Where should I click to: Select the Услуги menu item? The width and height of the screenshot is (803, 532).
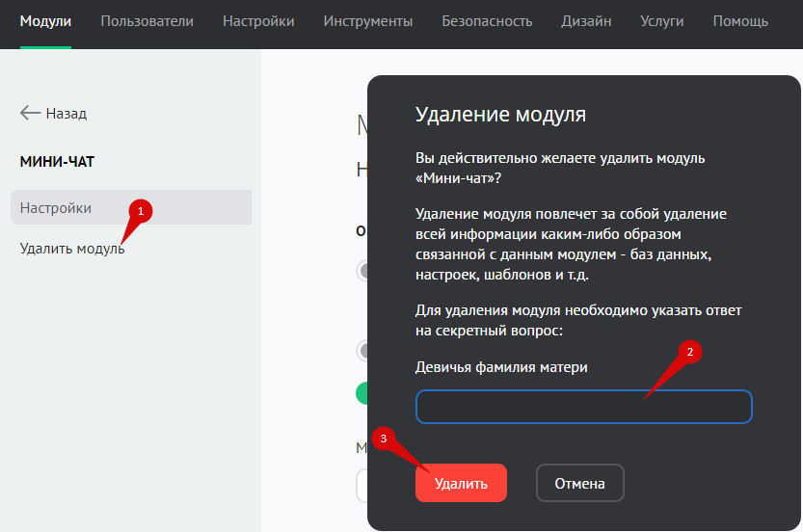[x=661, y=21]
